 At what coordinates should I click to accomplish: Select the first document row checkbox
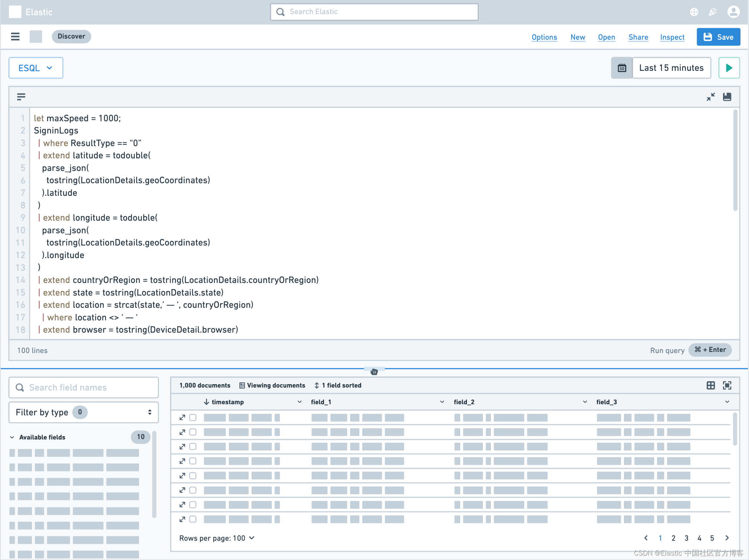[193, 417]
